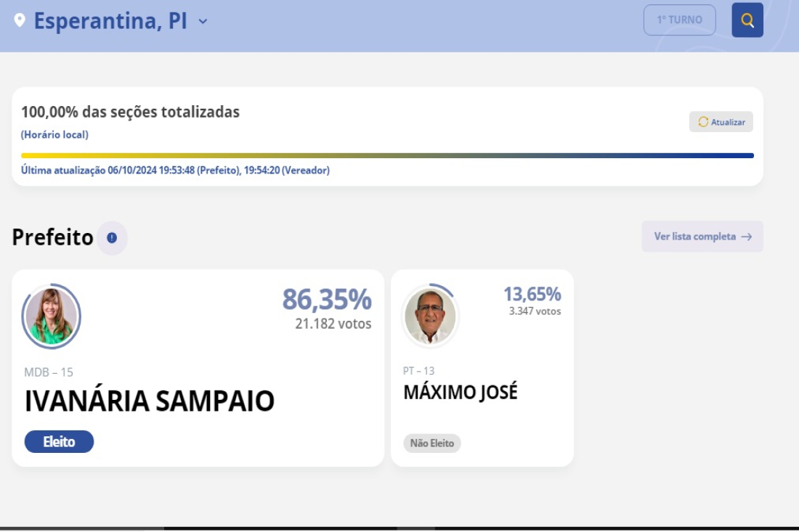Image resolution: width=799 pixels, height=532 pixels.
Task: Open Máximo José's candidate photo
Action: click(x=430, y=316)
